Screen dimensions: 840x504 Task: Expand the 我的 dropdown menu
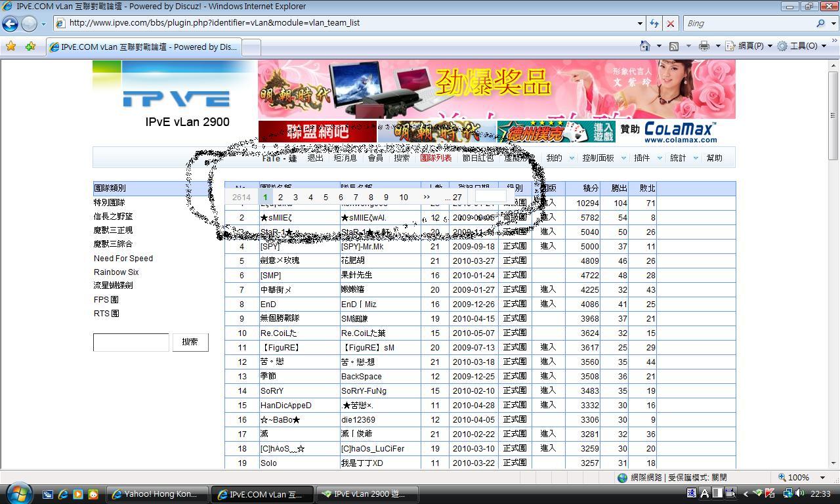tap(572, 158)
